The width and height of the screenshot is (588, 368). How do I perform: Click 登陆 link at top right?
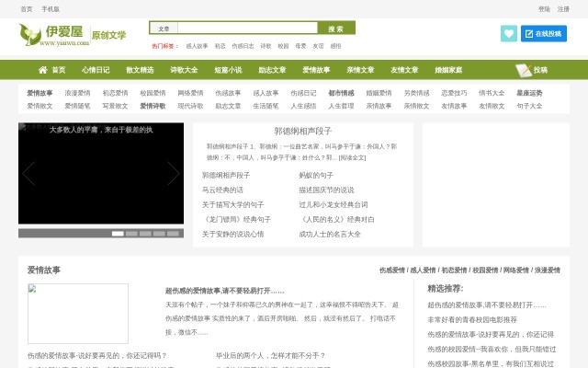(x=544, y=8)
